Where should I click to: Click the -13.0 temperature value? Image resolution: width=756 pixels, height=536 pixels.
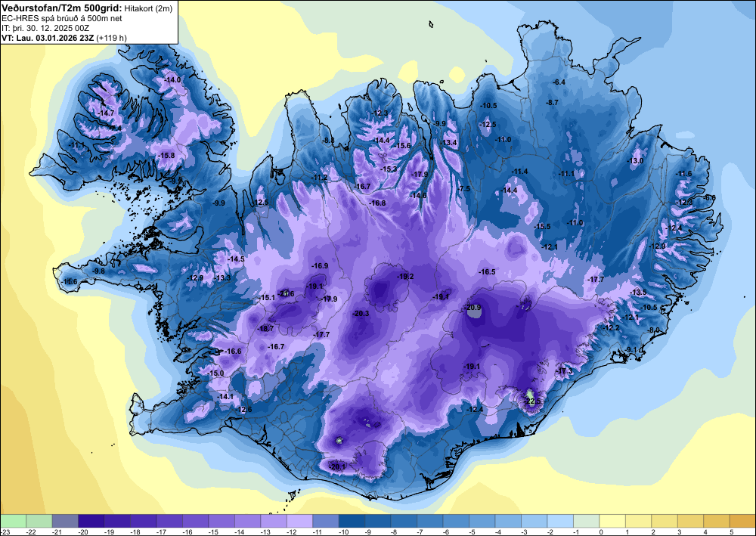635,161
